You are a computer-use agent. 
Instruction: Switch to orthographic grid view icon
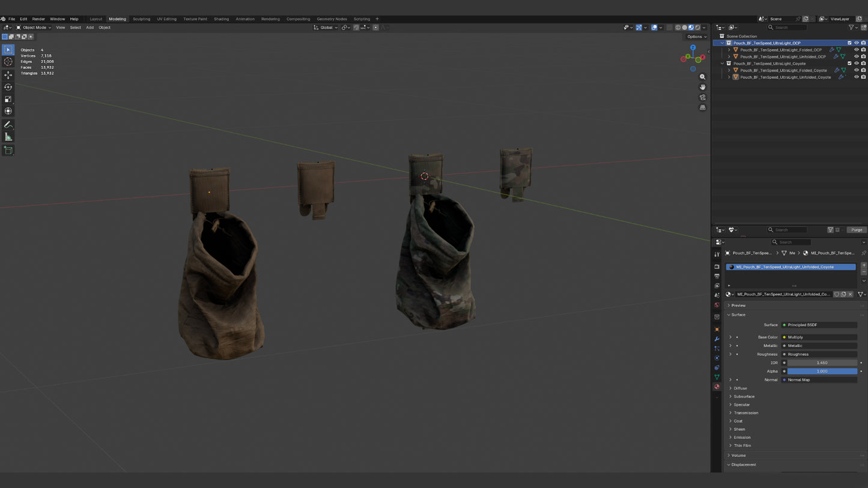tap(702, 107)
